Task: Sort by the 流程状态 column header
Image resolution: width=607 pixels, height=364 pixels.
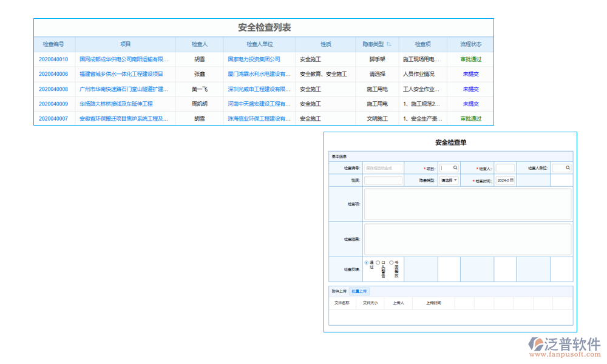Action: [x=470, y=44]
